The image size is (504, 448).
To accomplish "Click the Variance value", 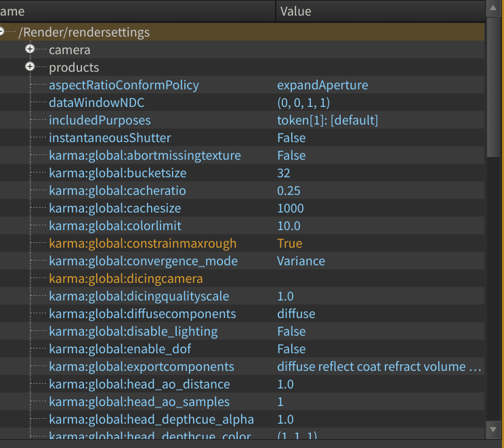I will [x=301, y=261].
